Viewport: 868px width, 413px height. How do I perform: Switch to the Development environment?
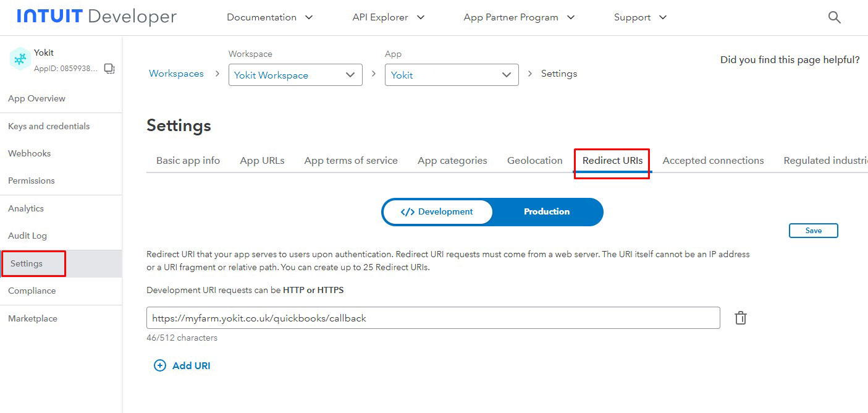(x=437, y=211)
